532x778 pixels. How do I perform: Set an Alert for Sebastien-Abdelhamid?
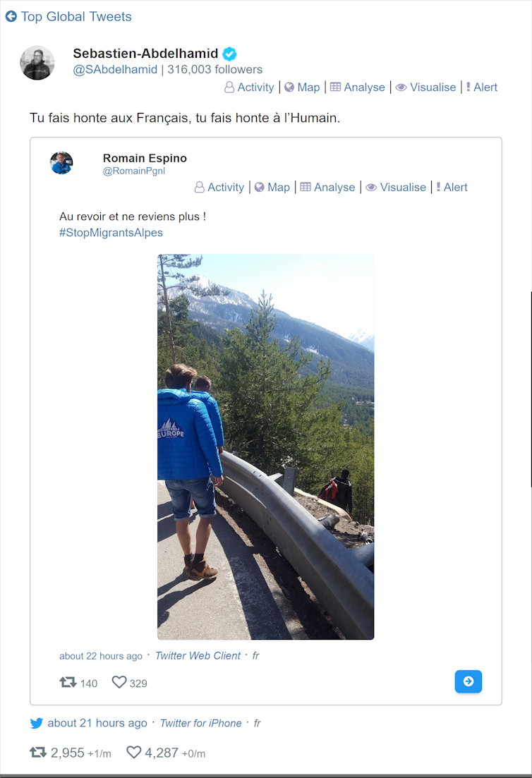click(x=481, y=87)
